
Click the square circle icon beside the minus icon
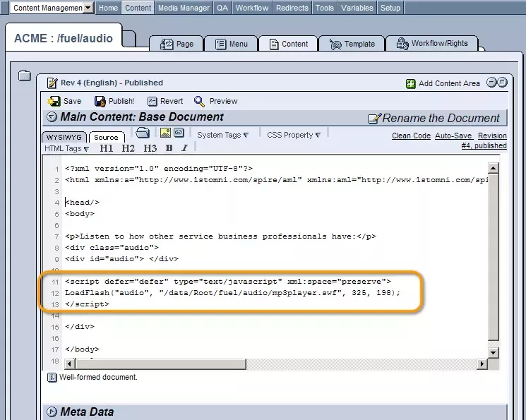click(502, 82)
